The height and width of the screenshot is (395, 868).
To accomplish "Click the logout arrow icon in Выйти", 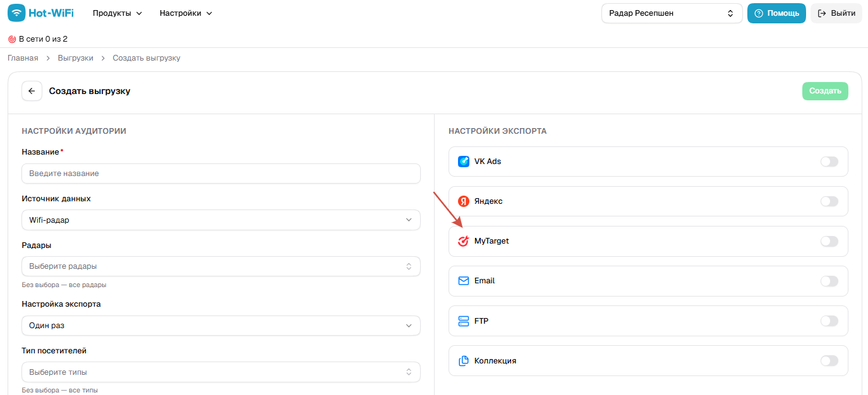I will click(822, 13).
